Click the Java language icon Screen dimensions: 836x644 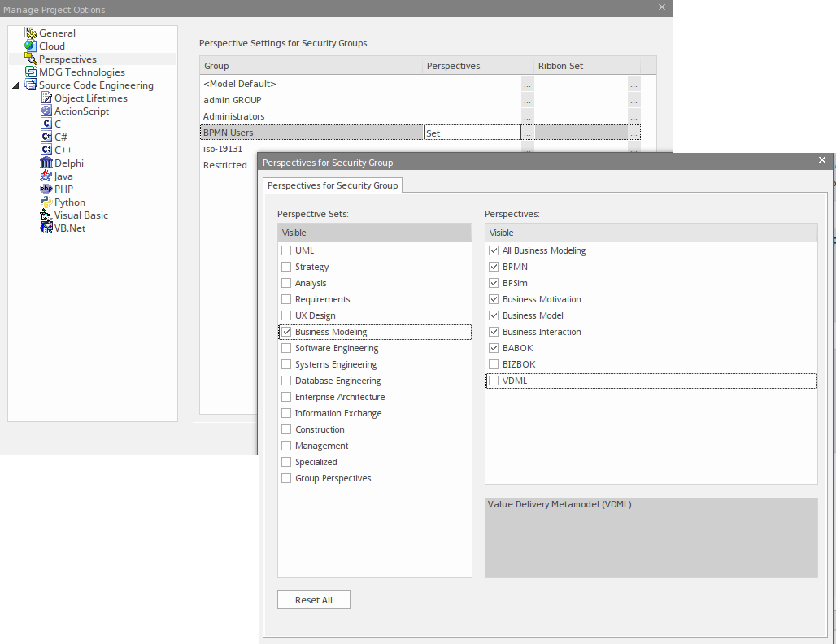(46, 176)
